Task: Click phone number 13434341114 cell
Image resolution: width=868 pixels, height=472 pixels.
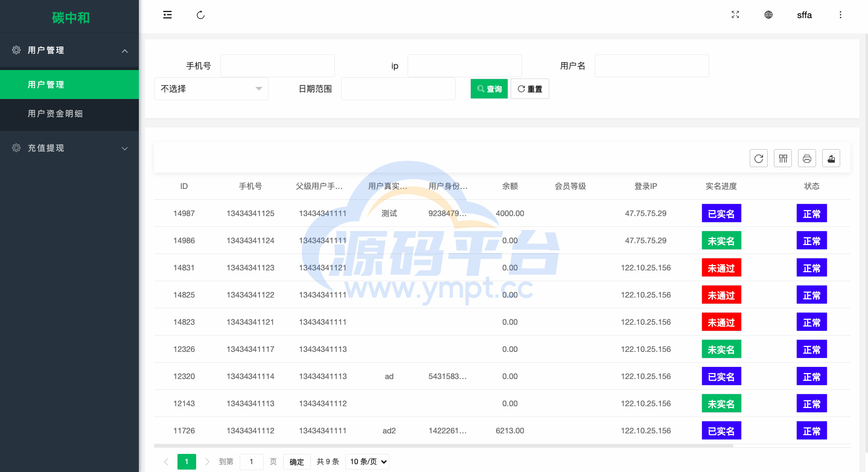Action: click(x=251, y=376)
